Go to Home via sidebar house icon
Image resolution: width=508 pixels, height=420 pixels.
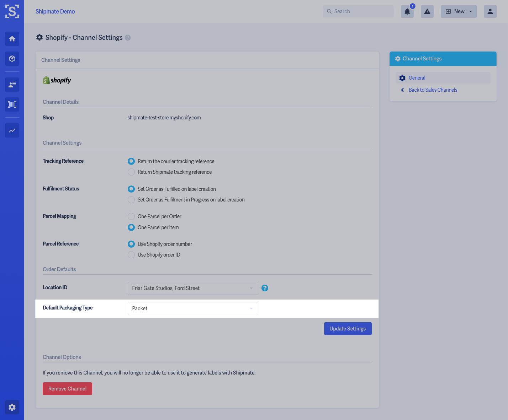(12, 39)
